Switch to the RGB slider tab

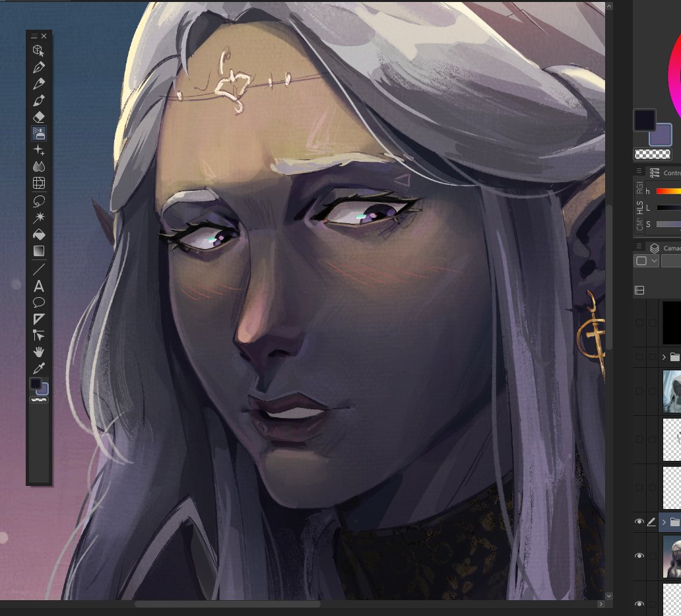(x=639, y=188)
